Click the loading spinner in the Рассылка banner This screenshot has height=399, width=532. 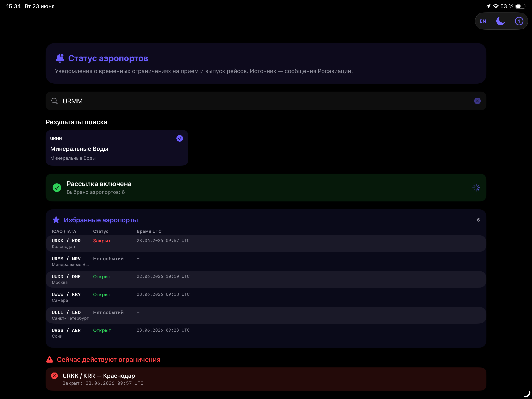(476, 187)
